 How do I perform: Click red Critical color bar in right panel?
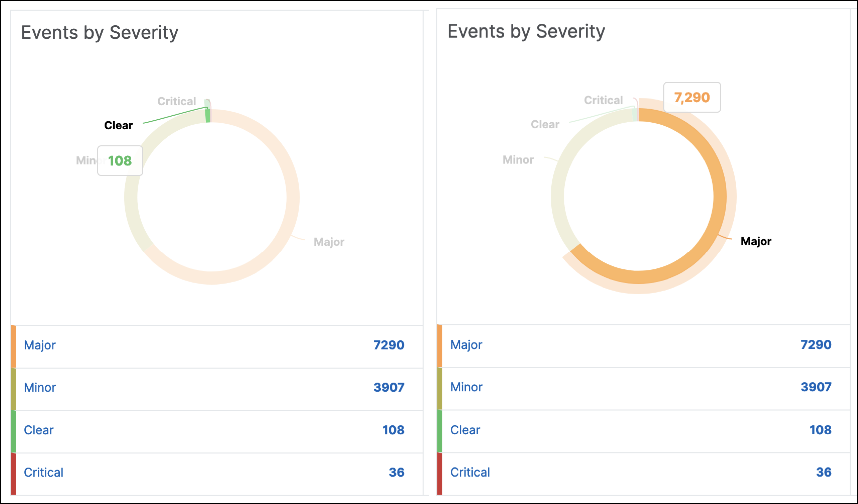pos(440,474)
